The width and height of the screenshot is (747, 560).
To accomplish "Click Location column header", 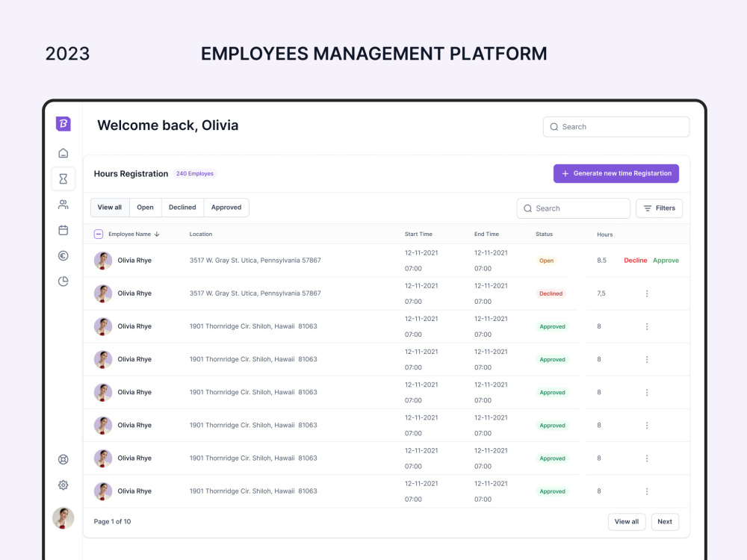I will [x=201, y=234].
